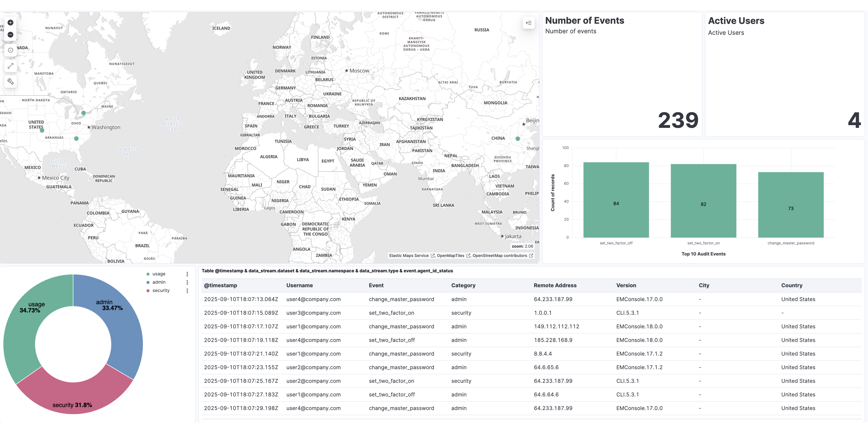Open the OpenMapTiles attribution link
Viewport: 868px width, 434px height.
(x=450, y=256)
